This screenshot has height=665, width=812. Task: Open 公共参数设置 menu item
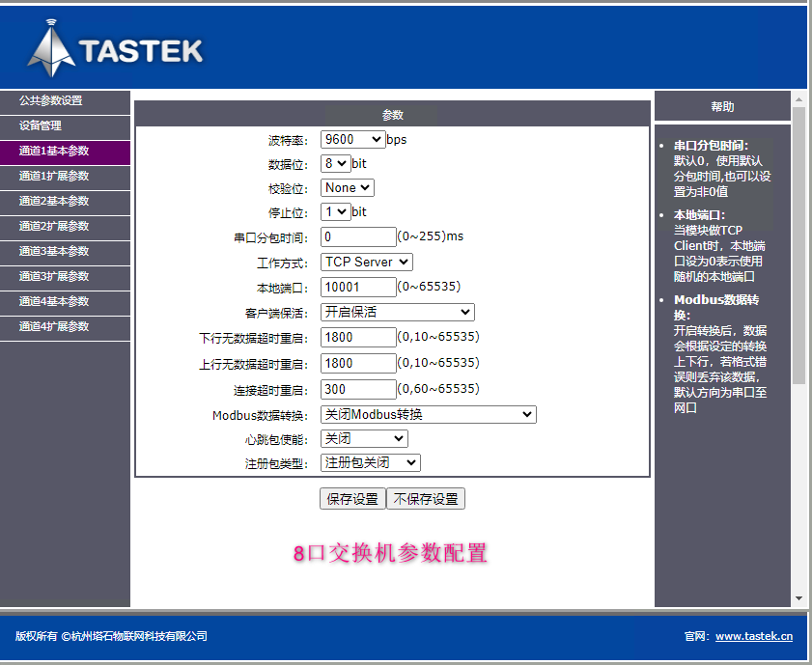pyautogui.click(x=65, y=101)
